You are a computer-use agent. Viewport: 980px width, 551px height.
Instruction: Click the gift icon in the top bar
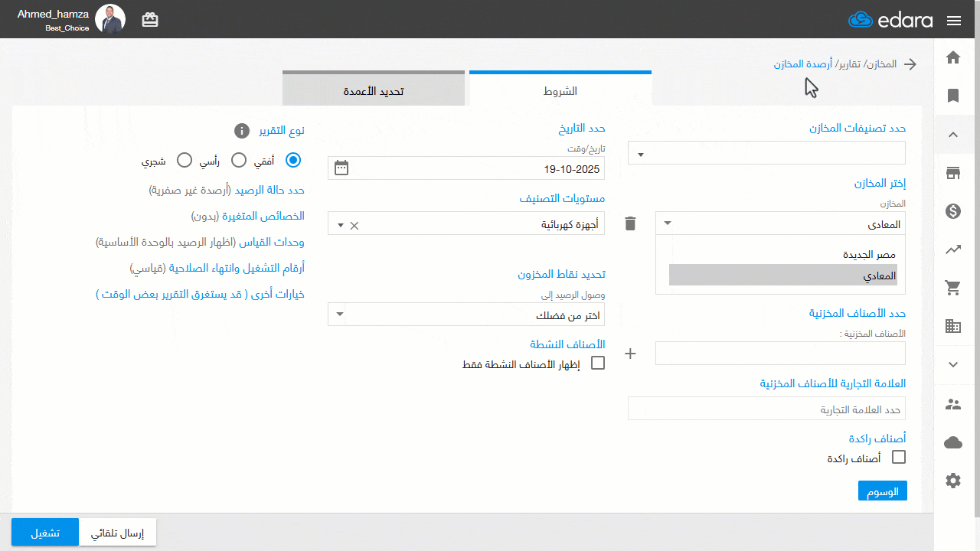(x=150, y=19)
